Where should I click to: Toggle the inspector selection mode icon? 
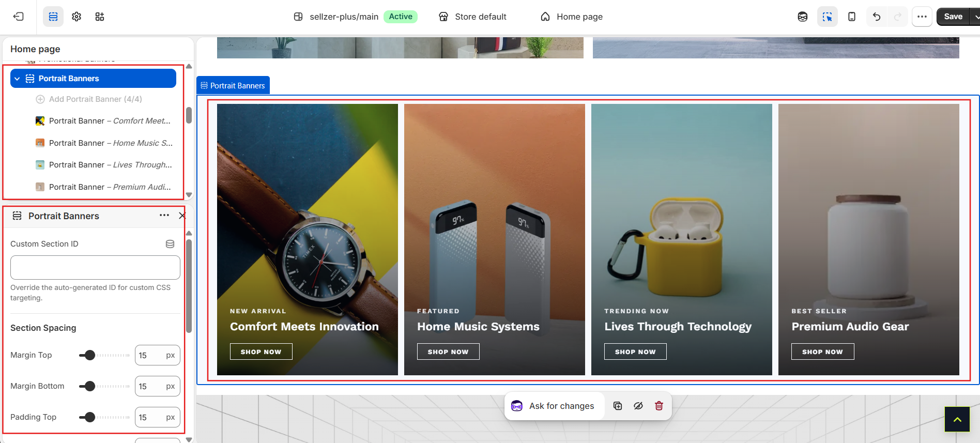click(x=828, y=17)
